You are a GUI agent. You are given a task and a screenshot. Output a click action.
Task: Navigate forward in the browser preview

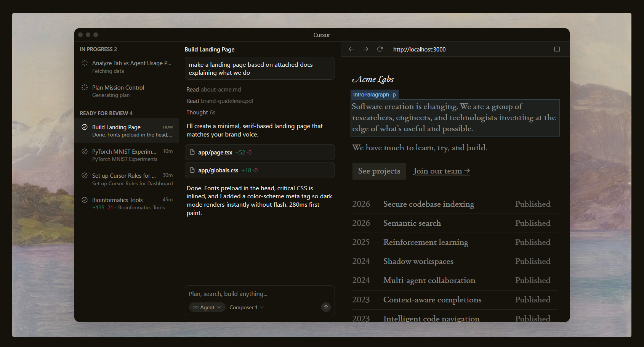[x=365, y=49]
